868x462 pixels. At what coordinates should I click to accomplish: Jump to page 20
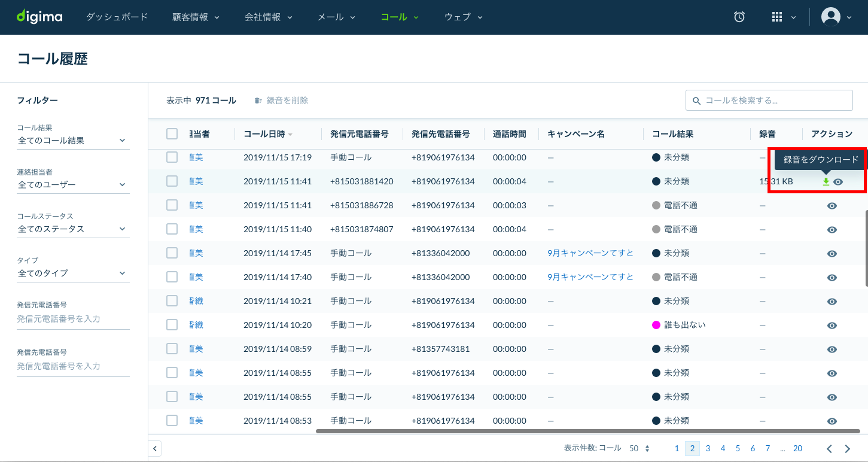pos(797,448)
